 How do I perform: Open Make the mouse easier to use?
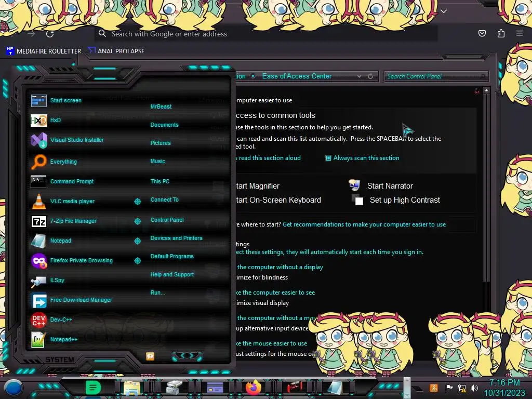pos(271,343)
